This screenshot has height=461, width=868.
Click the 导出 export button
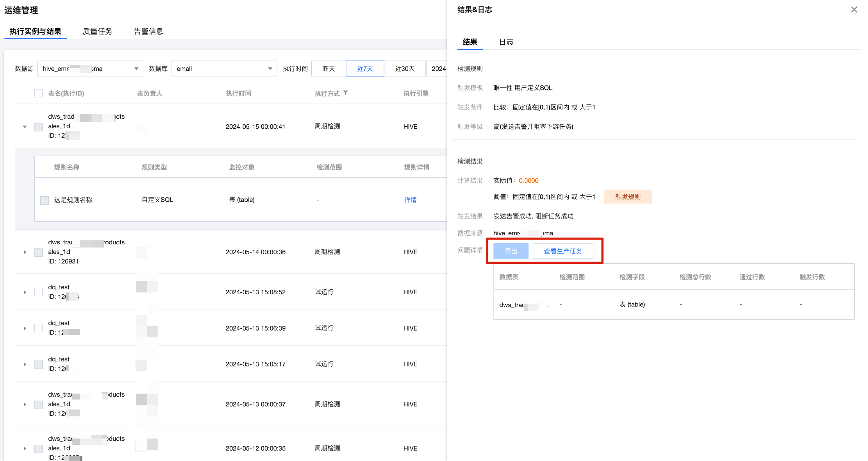[x=511, y=251]
